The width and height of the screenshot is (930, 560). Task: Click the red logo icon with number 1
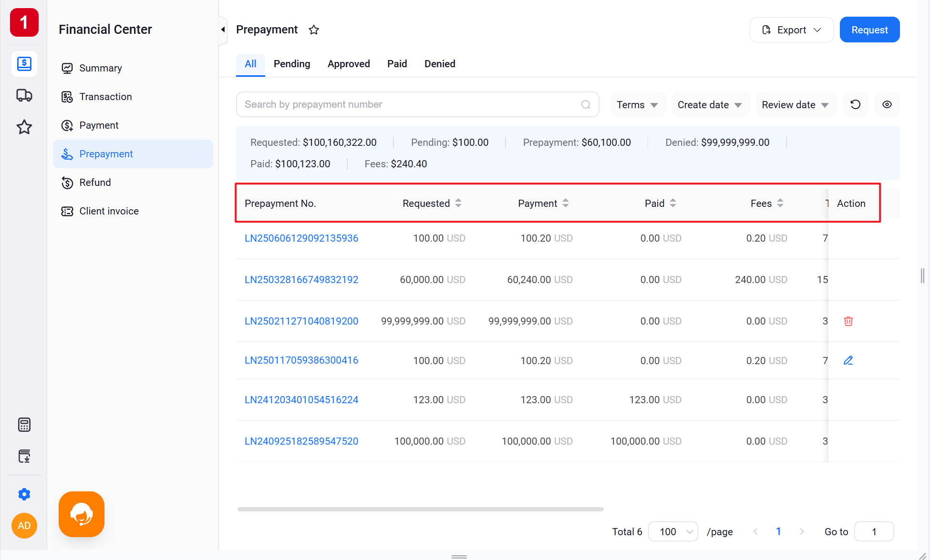tap(24, 22)
